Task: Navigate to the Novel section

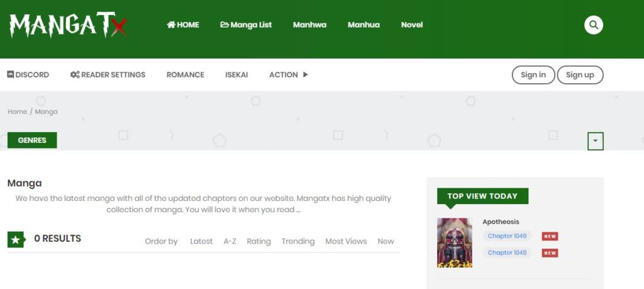Action: click(412, 25)
